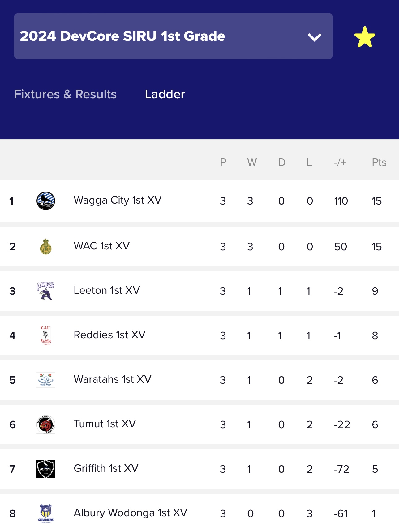This screenshot has height=532, width=399.
Task: Click the Pts column header
Action: pos(379,163)
